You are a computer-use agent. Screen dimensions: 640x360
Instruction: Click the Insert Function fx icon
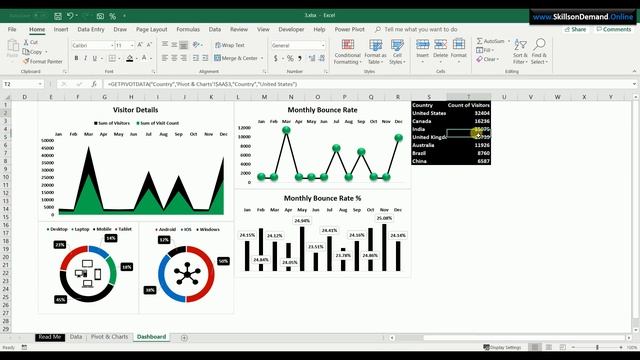[x=94, y=84]
